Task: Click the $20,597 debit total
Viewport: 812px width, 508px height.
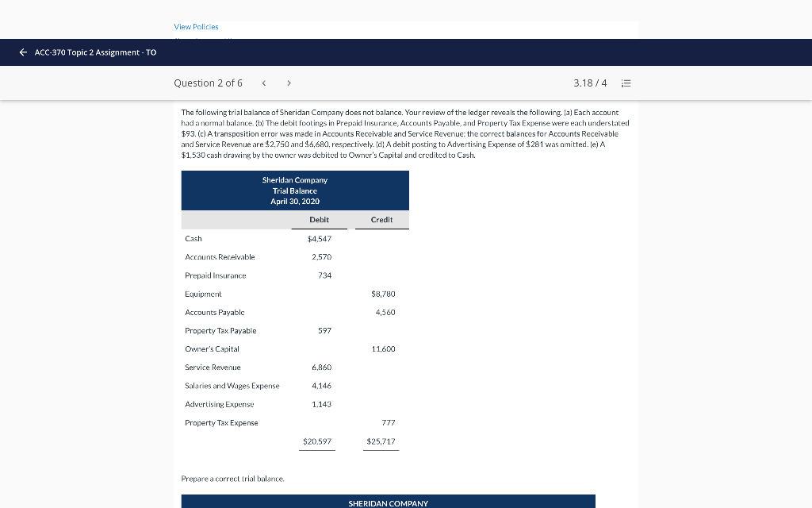Action: [316, 441]
